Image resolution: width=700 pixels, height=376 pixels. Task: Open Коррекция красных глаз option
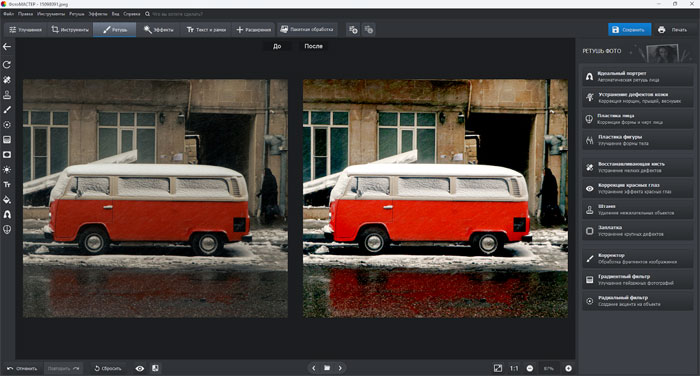(638, 188)
